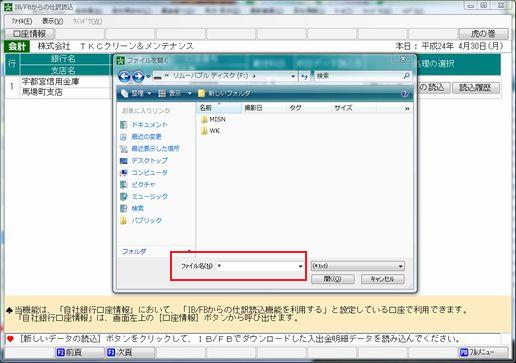Open the (*.txt) file type dropdown
The image size is (516, 363).
358,266
